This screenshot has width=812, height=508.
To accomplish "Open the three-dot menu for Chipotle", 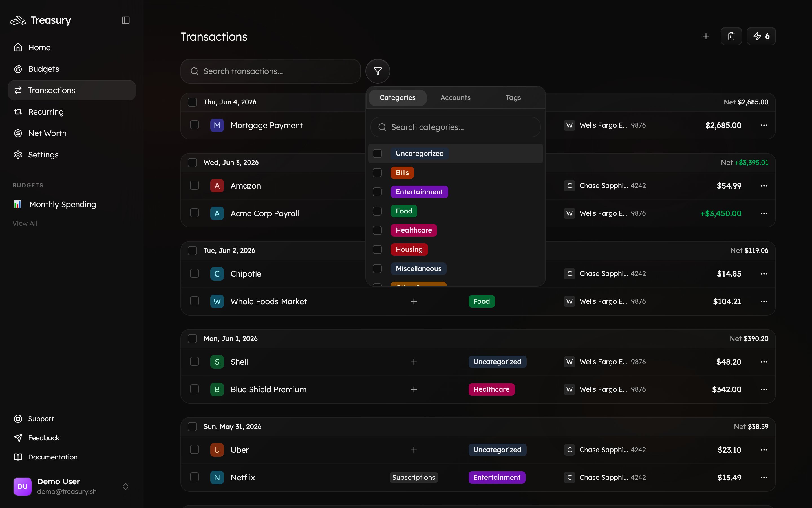I will (x=764, y=274).
